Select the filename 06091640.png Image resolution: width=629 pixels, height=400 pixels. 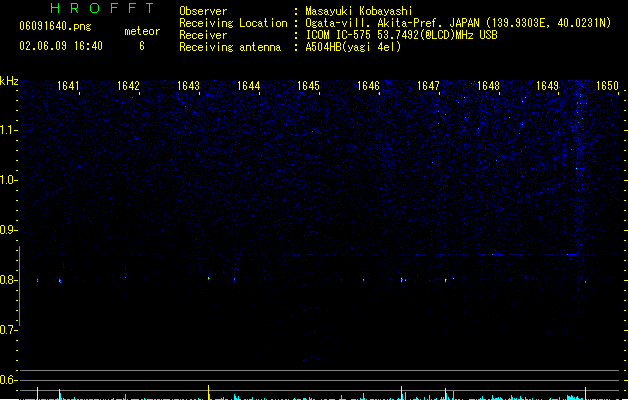pos(55,26)
